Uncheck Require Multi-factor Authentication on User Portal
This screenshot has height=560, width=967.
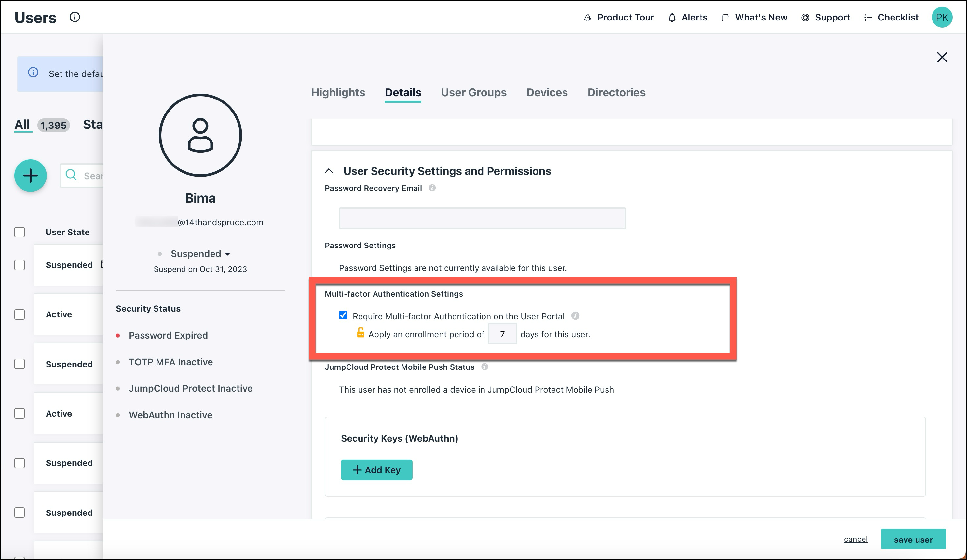(343, 315)
